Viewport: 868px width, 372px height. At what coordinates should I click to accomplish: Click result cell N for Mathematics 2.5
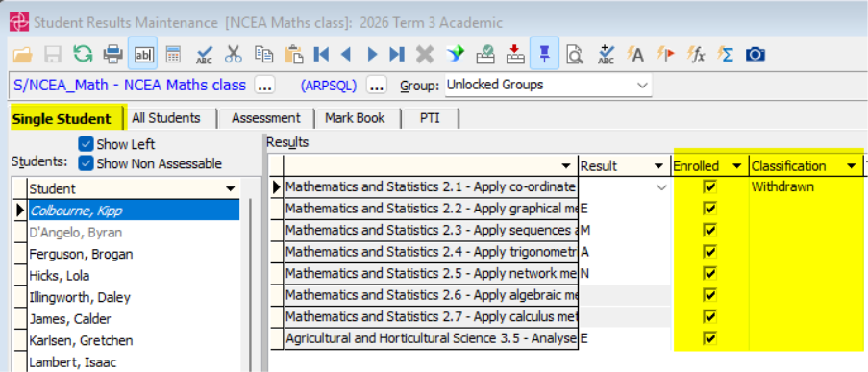tap(625, 273)
